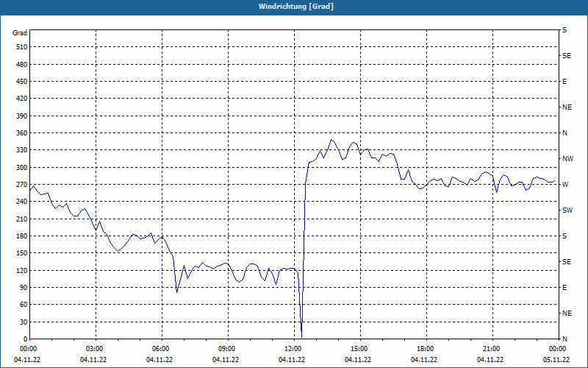
Task: Click the 04.11.22 date under 06:00
Action: 159,360
